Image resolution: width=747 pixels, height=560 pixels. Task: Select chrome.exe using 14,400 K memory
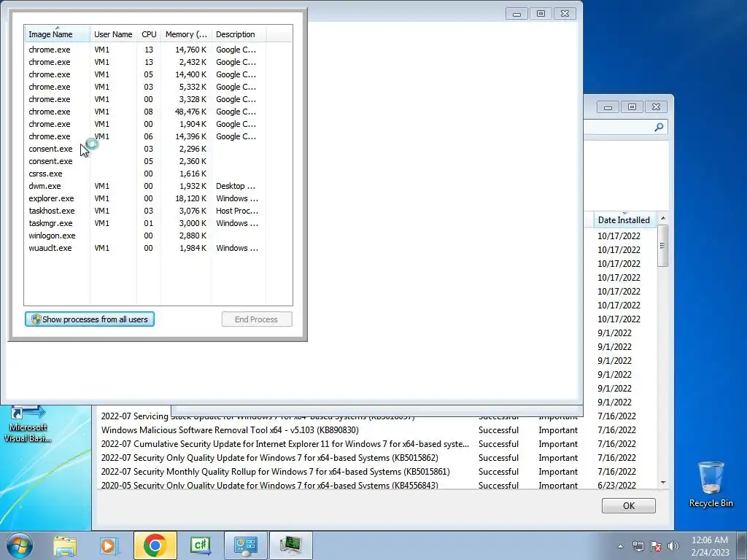coord(158,74)
